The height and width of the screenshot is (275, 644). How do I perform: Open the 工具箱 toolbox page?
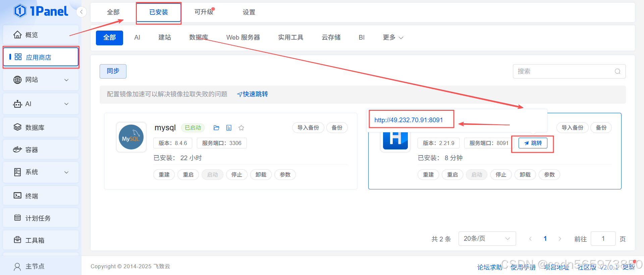[x=41, y=240]
